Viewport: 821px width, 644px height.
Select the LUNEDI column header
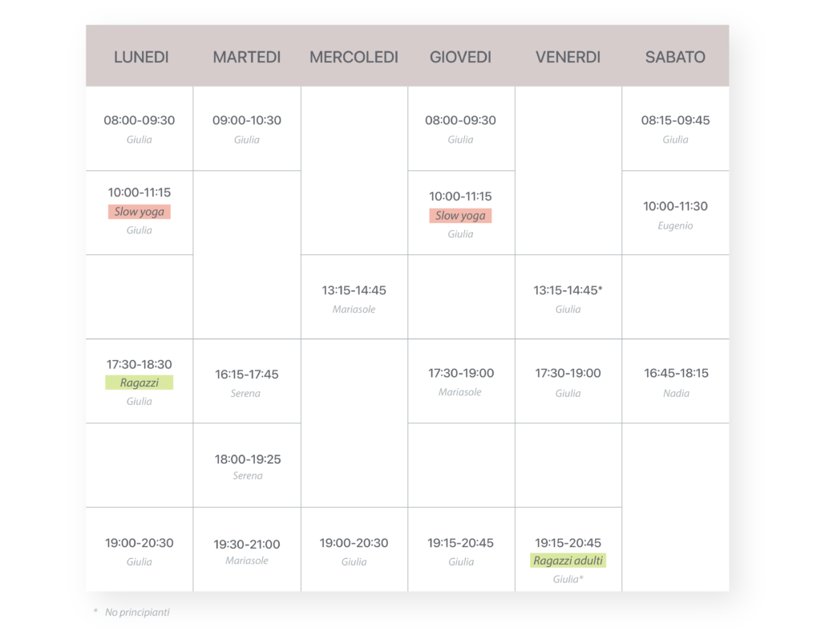[x=141, y=57]
